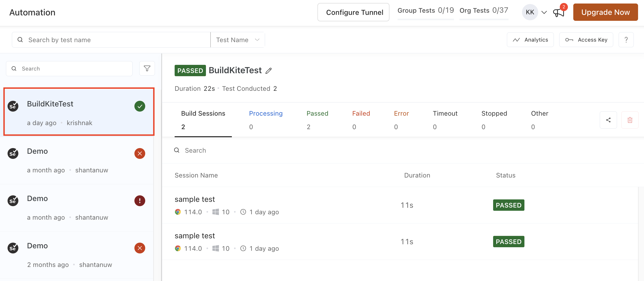Click the warning indicator on second Demo
This screenshot has width=644, height=281.
140,201
